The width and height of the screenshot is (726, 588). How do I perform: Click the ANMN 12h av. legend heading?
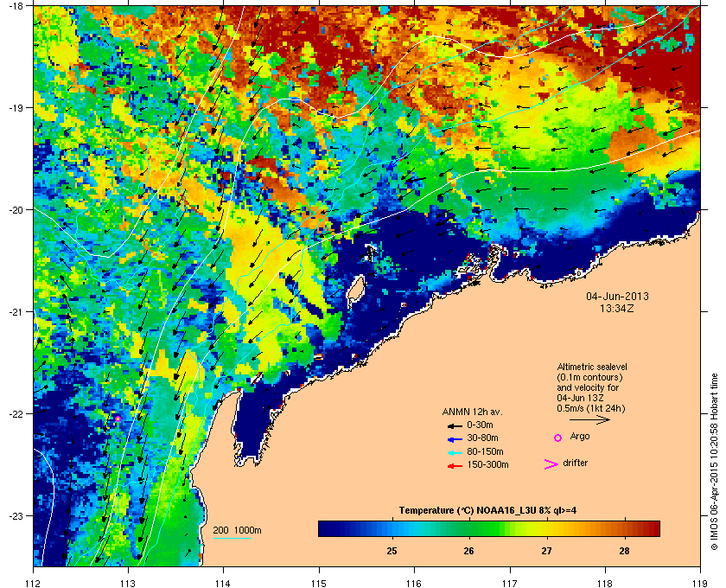[472, 412]
